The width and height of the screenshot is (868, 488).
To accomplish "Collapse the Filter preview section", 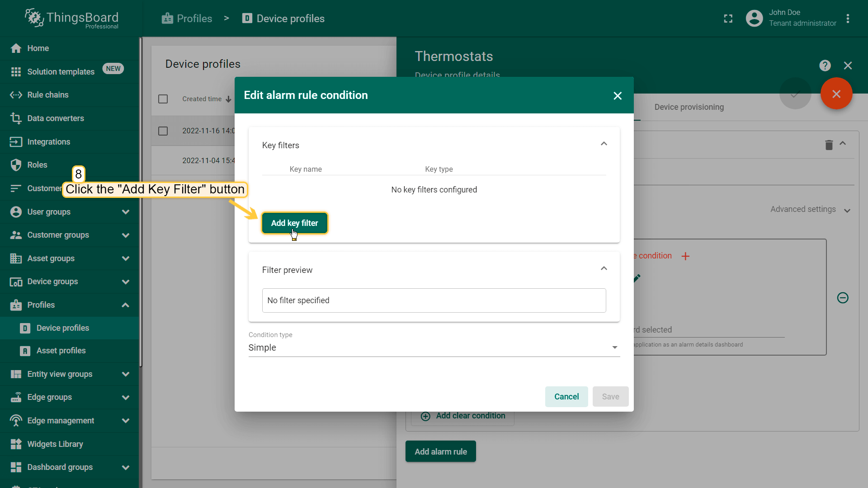I will click(604, 269).
